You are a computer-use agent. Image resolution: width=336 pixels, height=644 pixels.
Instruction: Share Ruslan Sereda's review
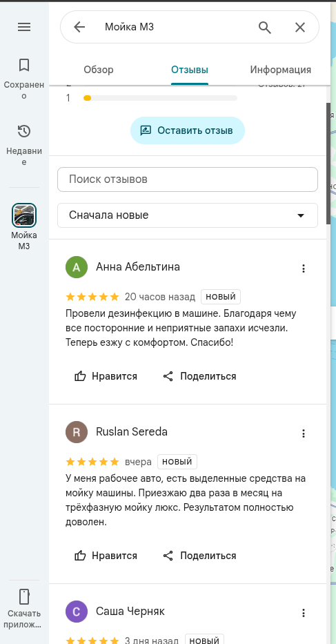pyautogui.click(x=199, y=556)
